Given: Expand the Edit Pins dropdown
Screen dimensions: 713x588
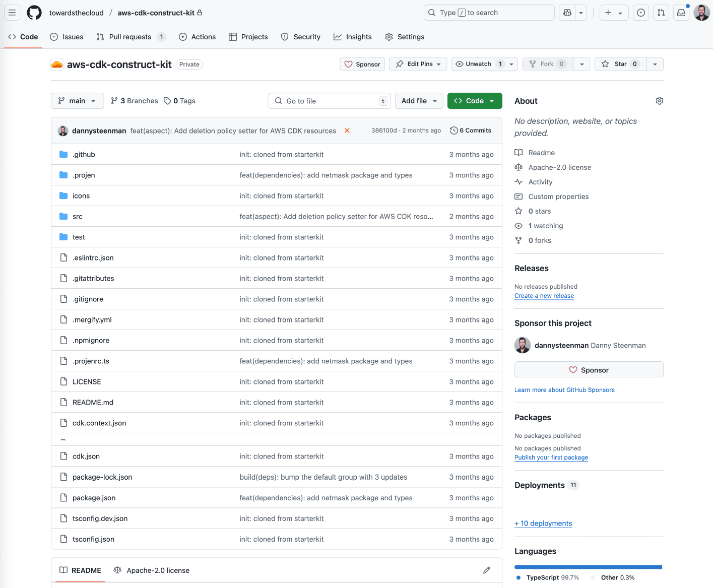Looking at the screenshot, I should 418,64.
